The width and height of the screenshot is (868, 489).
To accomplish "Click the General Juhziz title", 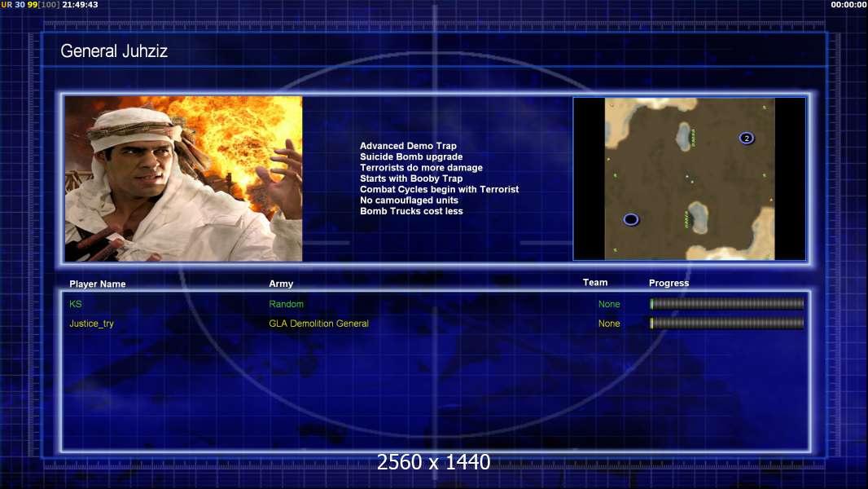I will 113,51.
